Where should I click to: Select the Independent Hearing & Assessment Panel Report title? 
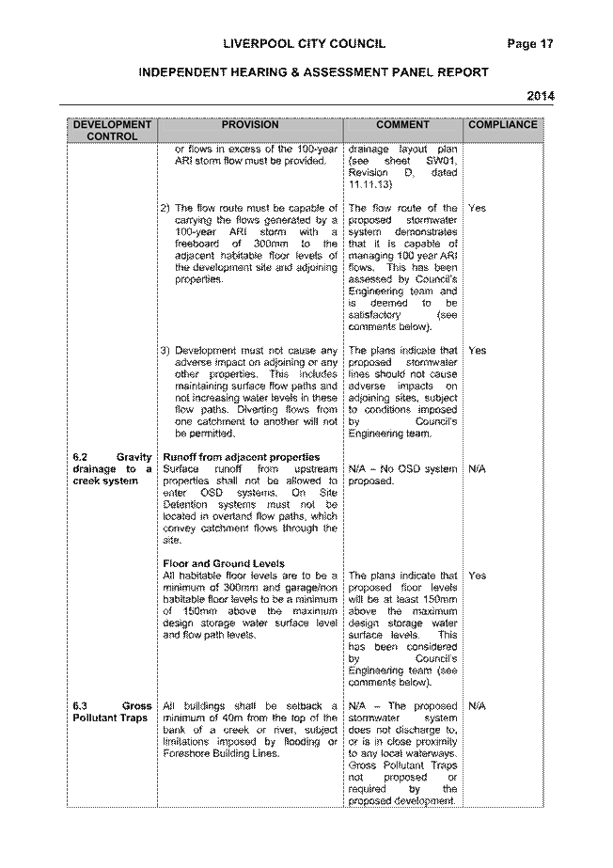point(313,72)
